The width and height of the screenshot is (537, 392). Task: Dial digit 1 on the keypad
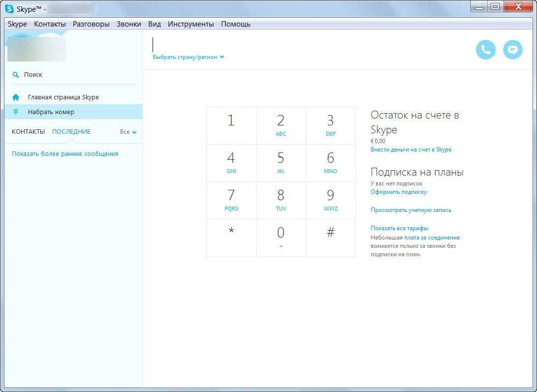[x=231, y=125]
